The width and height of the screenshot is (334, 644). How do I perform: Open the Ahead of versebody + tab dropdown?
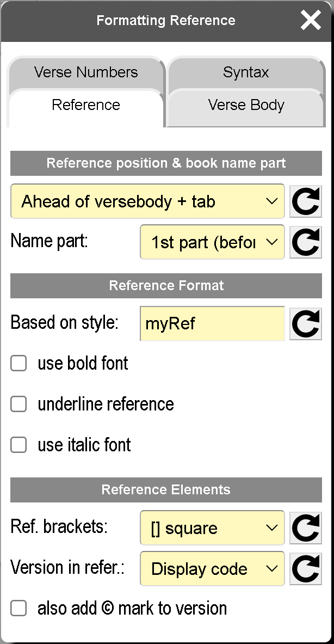pyautogui.click(x=147, y=201)
